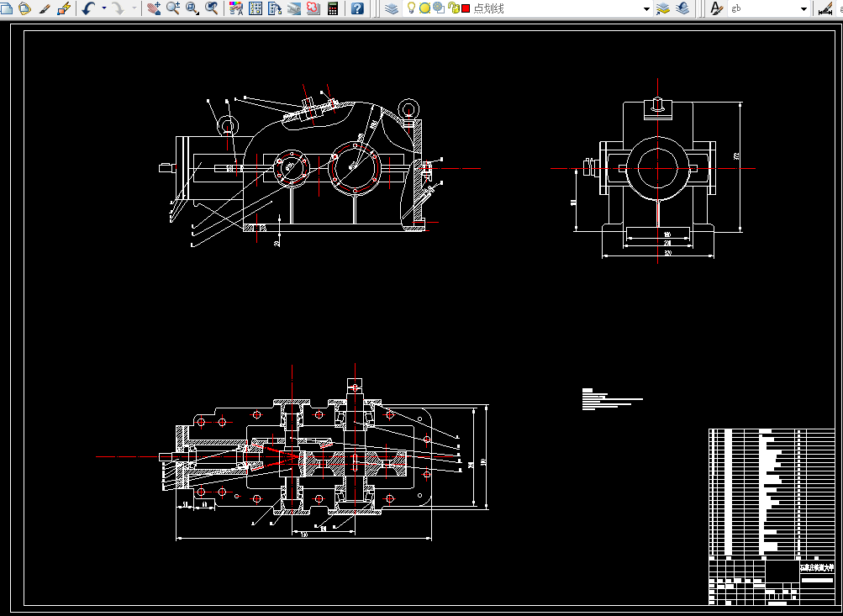This screenshot has width=843, height=616.
Task: Click Make Object's Layer Current icon
Action: tap(663, 8)
